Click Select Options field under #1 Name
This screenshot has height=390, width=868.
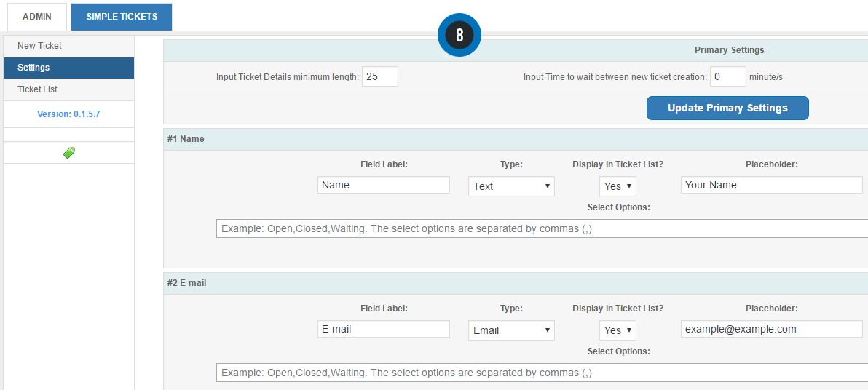[x=542, y=228]
